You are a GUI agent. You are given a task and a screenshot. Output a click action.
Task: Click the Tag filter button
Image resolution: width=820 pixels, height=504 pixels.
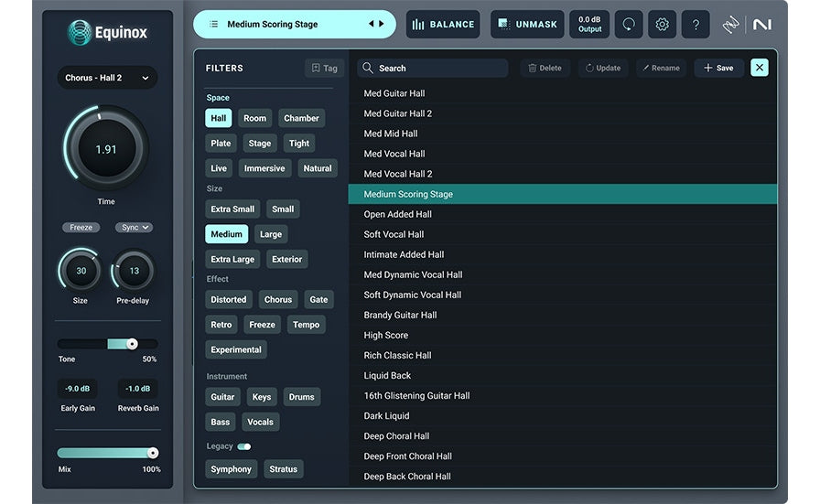[324, 68]
